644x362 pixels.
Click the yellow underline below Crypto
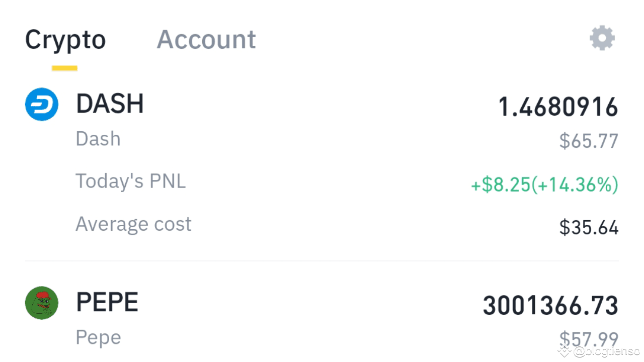pyautogui.click(x=65, y=67)
